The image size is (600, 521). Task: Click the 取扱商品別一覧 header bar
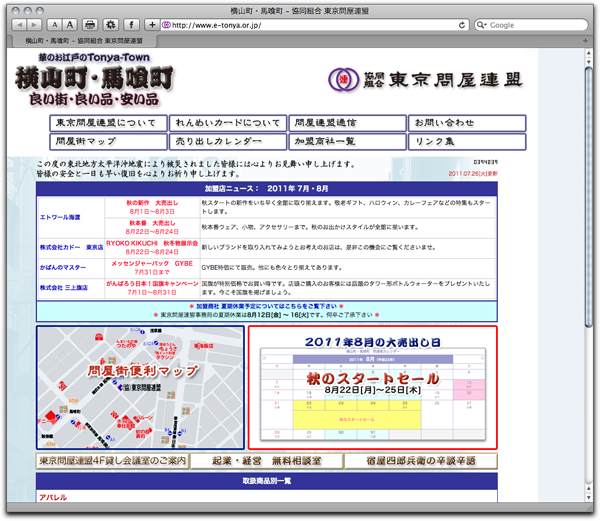tap(267, 481)
